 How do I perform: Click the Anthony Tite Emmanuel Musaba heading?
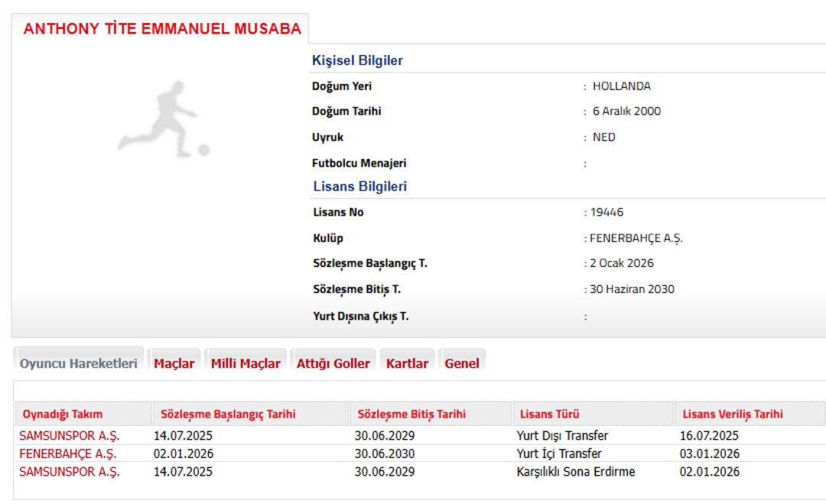tap(162, 29)
